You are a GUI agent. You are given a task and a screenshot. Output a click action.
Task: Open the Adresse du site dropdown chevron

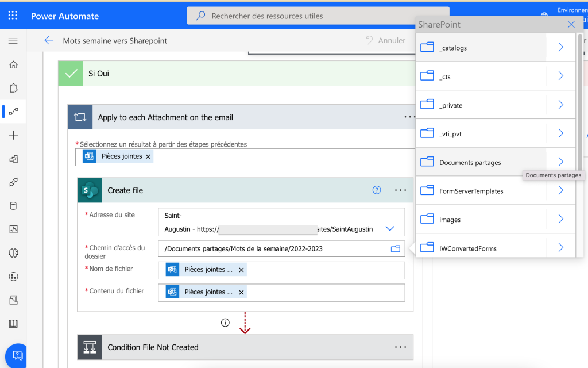pos(390,228)
